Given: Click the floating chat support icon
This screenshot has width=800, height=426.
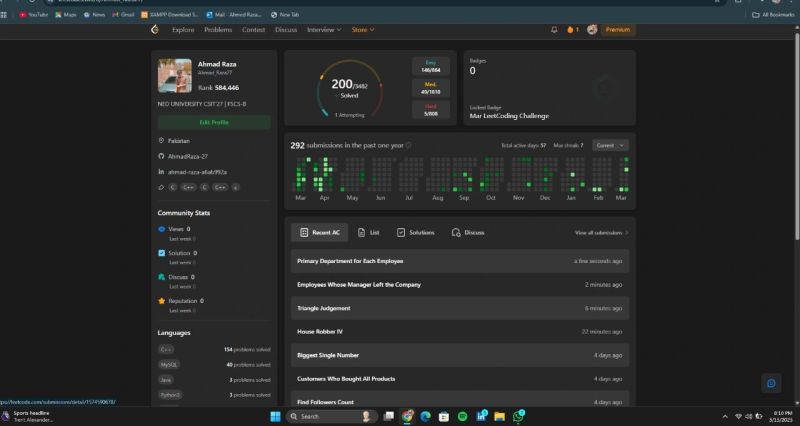Looking at the screenshot, I should click(770, 383).
